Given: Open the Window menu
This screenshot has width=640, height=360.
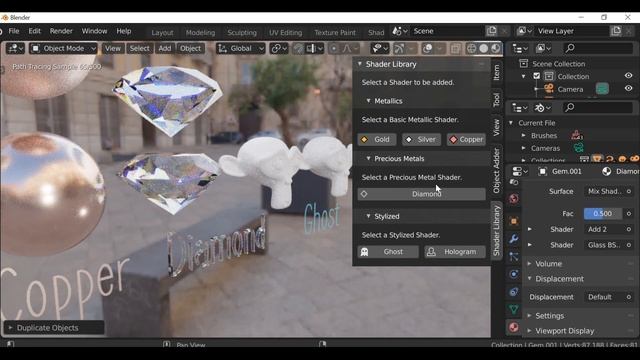Looking at the screenshot, I should tap(94, 31).
